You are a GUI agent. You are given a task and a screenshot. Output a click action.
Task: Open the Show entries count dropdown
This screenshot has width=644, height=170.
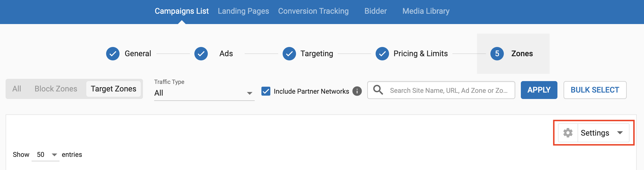pos(46,155)
